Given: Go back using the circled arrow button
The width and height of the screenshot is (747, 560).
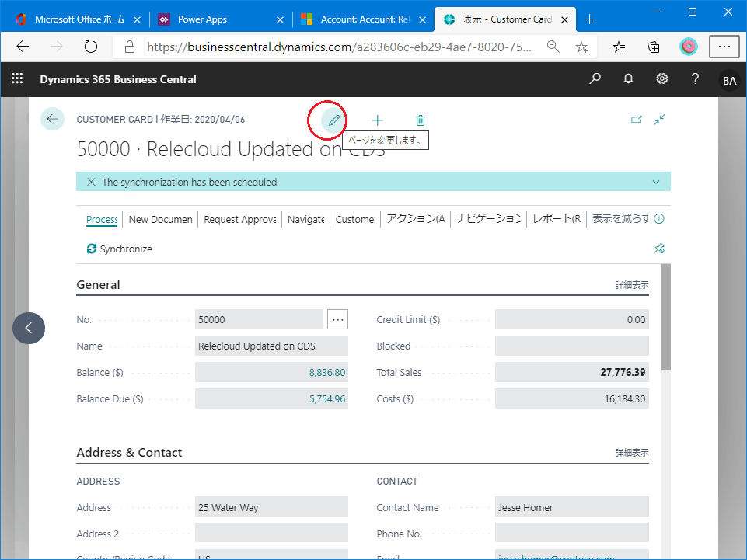Looking at the screenshot, I should click(52, 119).
